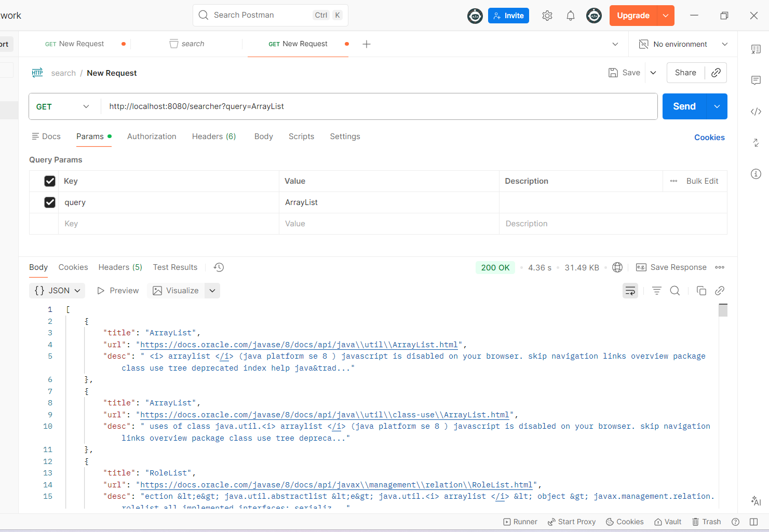Copy response body to clipboard

point(701,291)
